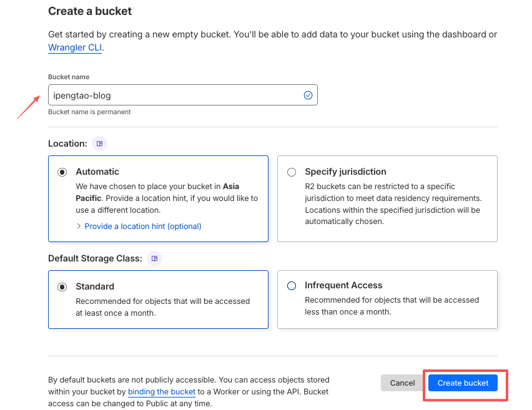Click the Location documentation book icon

(99, 144)
